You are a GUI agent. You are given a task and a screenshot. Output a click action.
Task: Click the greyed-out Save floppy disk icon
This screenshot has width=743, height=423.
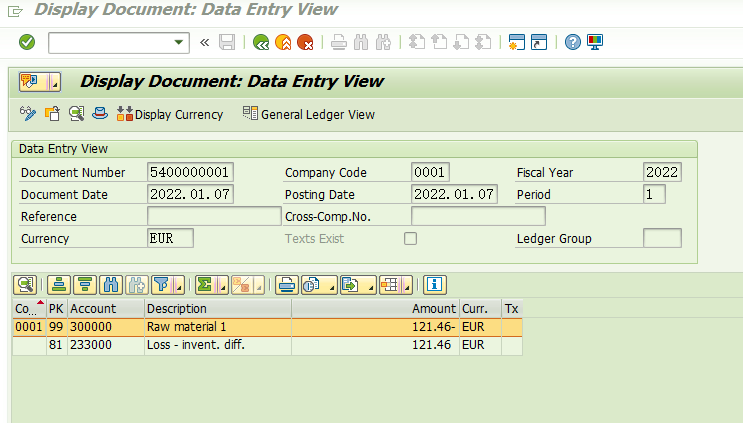pos(227,42)
